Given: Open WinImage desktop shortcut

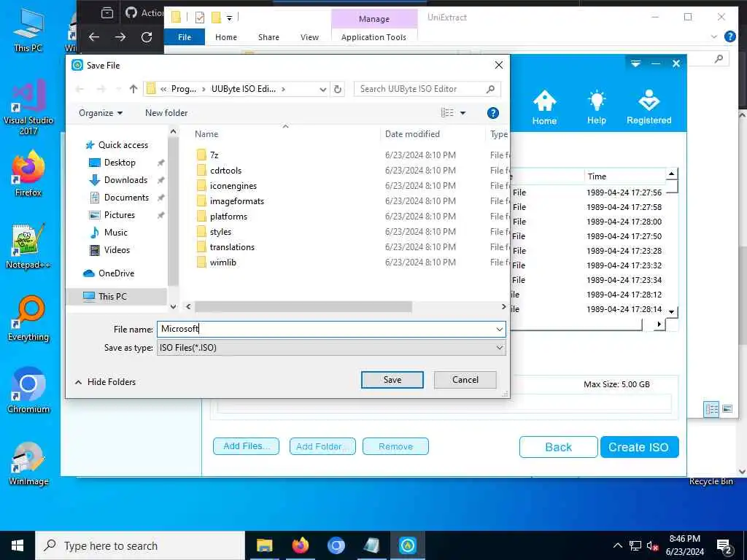Looking at the screenshot, I should pyautogui.click(x=28, y=464).
